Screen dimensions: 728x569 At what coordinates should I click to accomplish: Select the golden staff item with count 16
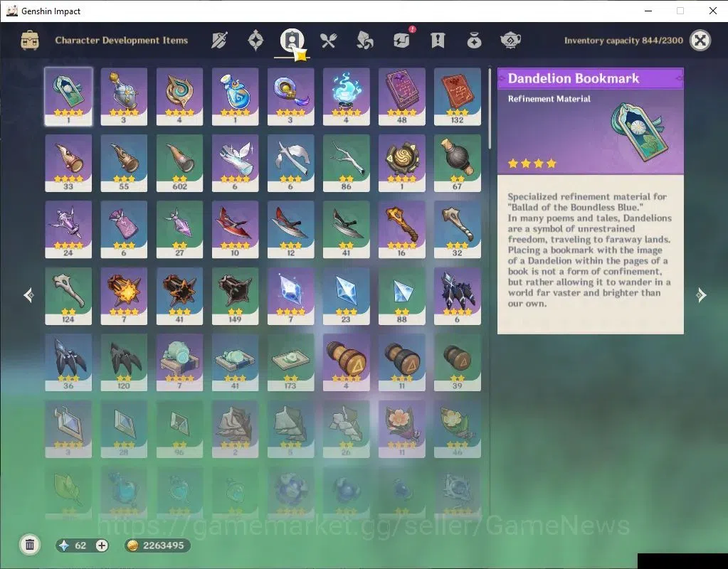[402, 229]
